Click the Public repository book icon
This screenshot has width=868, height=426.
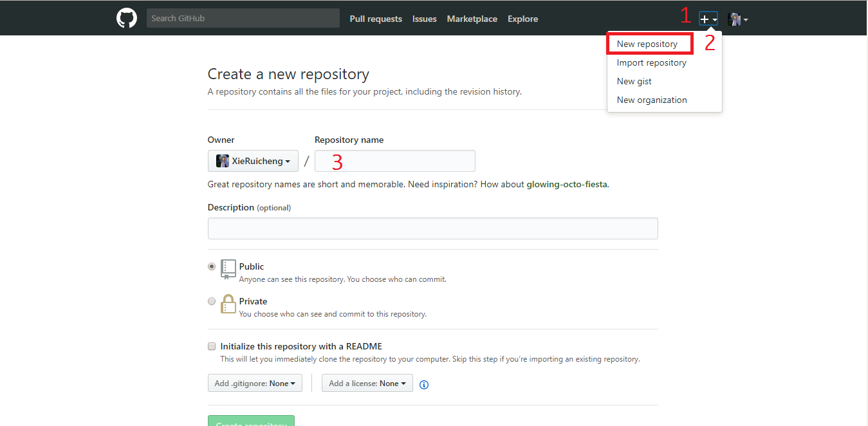228,269
